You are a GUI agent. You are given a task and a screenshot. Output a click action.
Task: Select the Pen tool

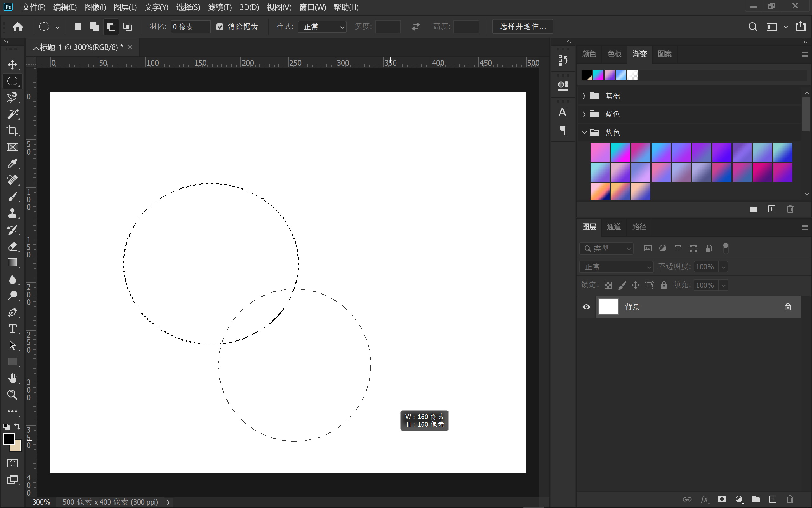coord(12,312)
